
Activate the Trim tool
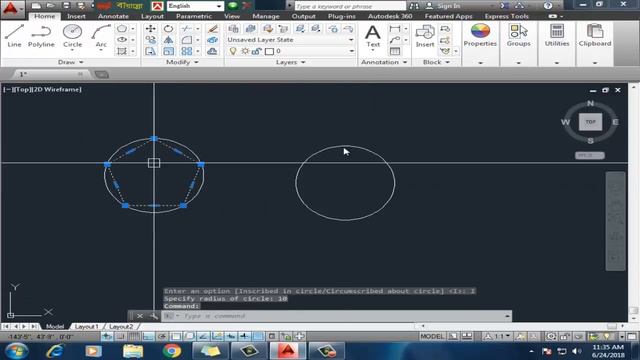point(186,29)
